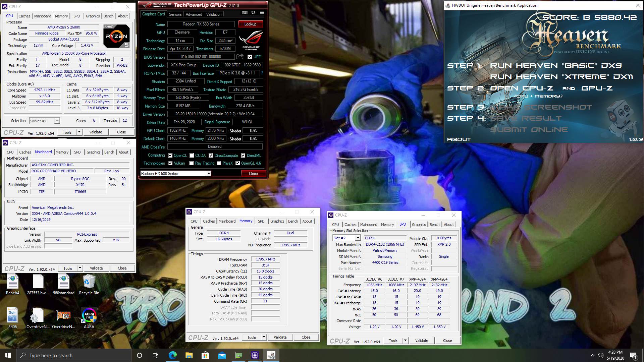Click the GPU Name field Radeon RX 580 Series
Image resolution: width=644 pixels, height=362 pixels.
[x=201, y=24]
